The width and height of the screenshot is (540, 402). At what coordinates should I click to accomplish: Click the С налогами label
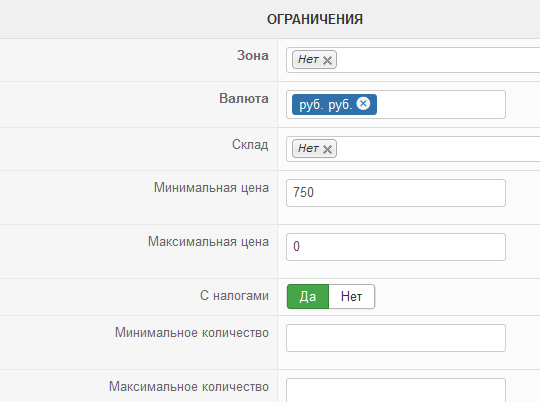click(234, 296)
